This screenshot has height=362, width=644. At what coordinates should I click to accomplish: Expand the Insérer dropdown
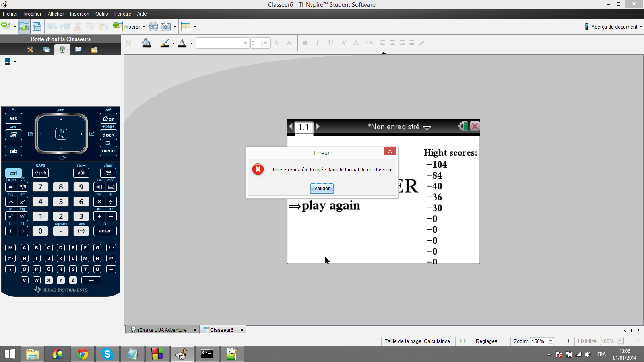(x=144, y=27)
